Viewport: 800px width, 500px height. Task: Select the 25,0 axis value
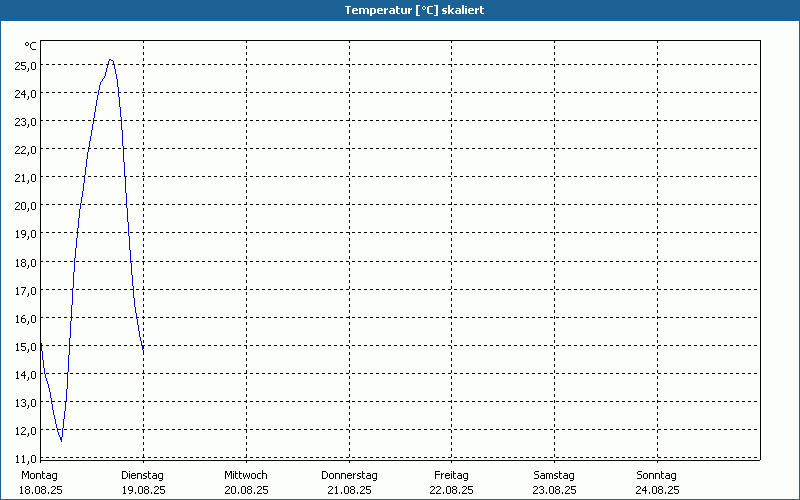click(26, 66)
